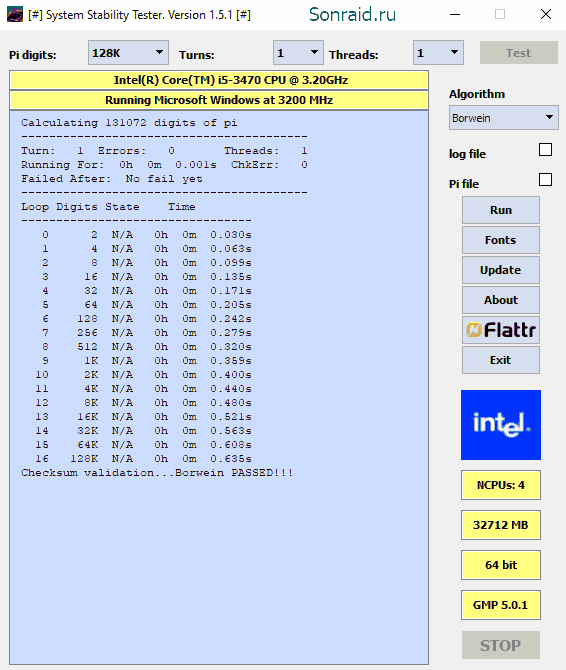Click the application icon in the title bar

tap(15, 15)
